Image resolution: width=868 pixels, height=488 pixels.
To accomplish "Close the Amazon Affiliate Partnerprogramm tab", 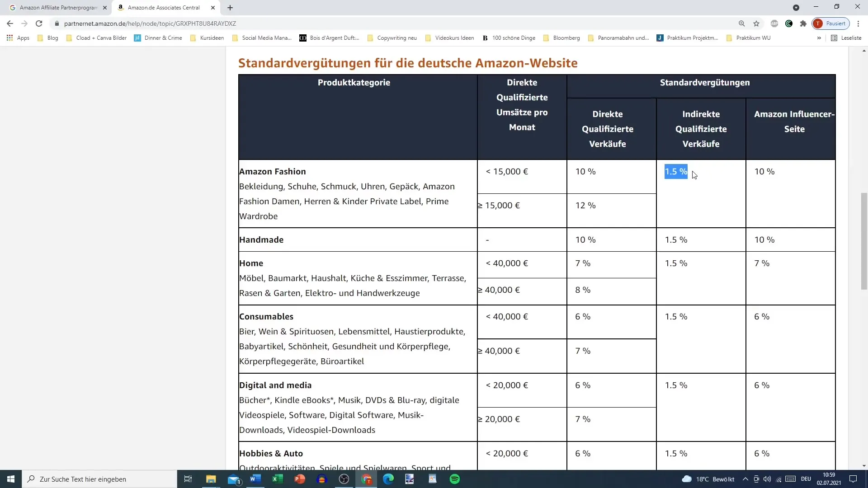I will click(105, 8).
